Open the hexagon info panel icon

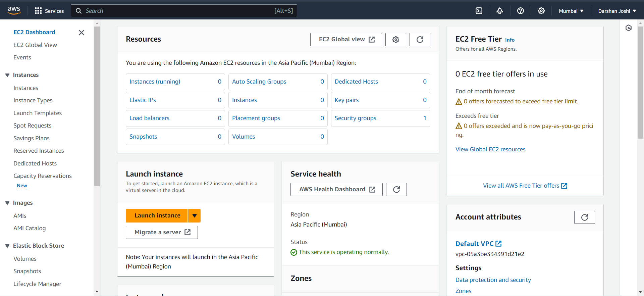click(x=629, y=28)
